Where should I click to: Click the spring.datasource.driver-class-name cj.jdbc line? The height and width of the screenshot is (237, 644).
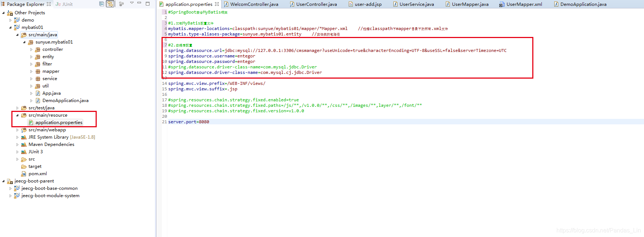point(245,72)
